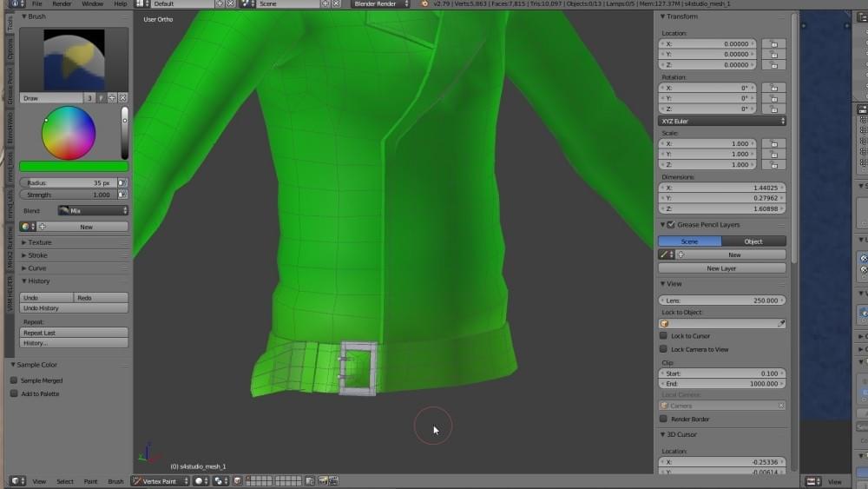Toggle pressure sensitivity for Radius
The image size is (868, 489).
pos(122,182)
